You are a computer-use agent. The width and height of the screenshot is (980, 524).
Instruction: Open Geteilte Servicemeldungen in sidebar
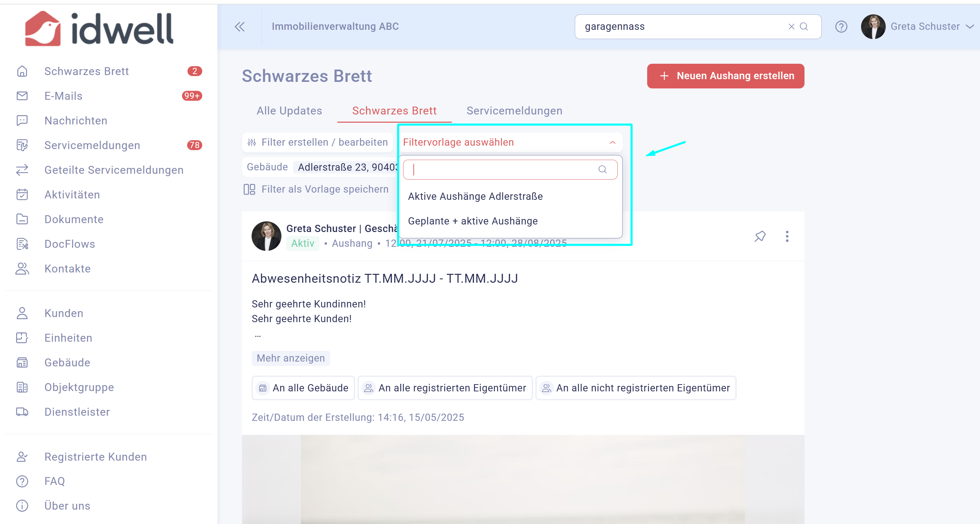114,170
